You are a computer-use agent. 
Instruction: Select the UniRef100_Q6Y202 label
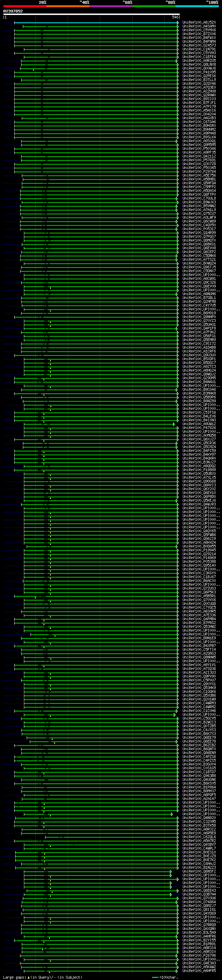[199, 489]
